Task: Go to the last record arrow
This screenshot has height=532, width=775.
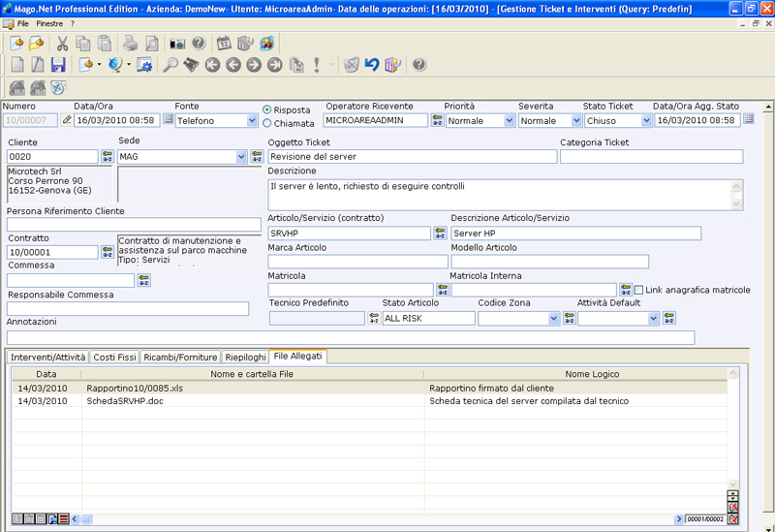Action: click(x=275, y=65)
